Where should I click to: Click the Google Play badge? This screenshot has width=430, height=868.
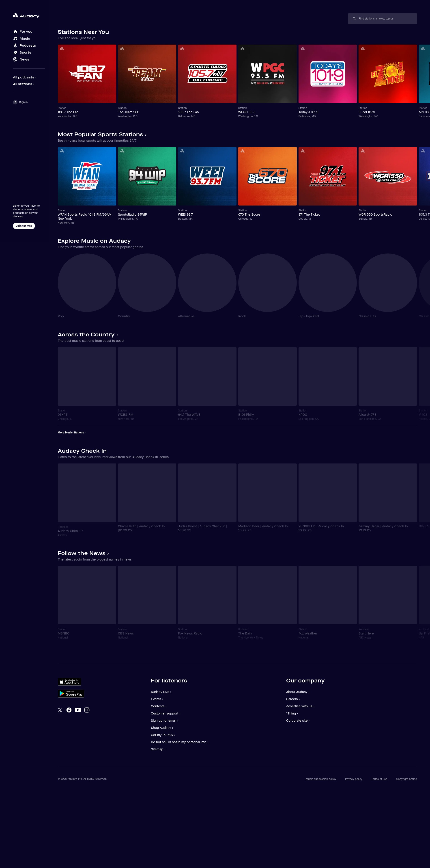pos(71,693)
